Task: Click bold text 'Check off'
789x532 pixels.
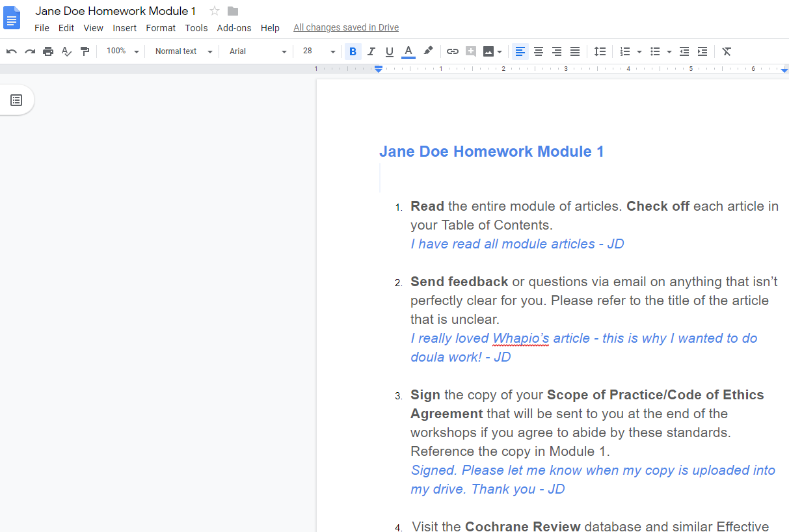Action: tap(658, 206)
